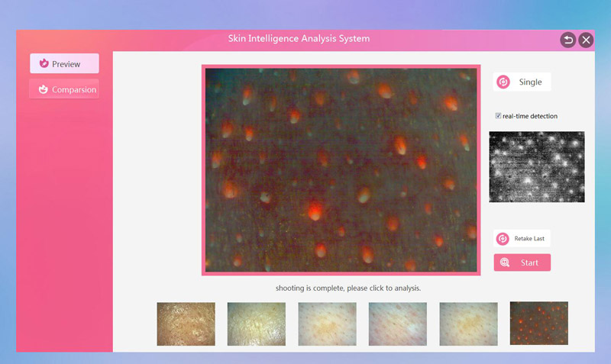Select the fourth pinkish skin thumbnail
The height and width of the screenshot is (364, 611).
coord(398,324)
